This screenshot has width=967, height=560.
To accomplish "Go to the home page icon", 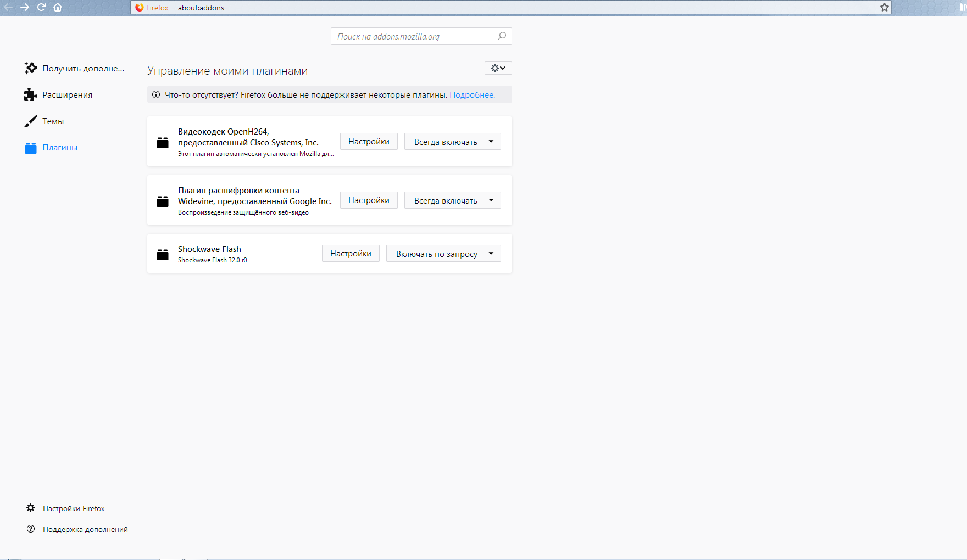I will tap(58, 7).
